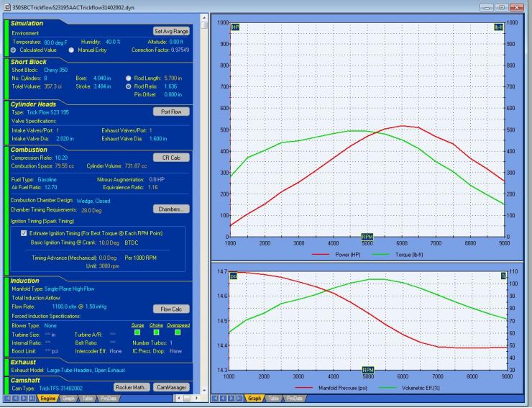Click the horizontal scrollbar right arrow
Image resolution: width=532 pixels, height=408 pixels.
[x=197, y=398]
